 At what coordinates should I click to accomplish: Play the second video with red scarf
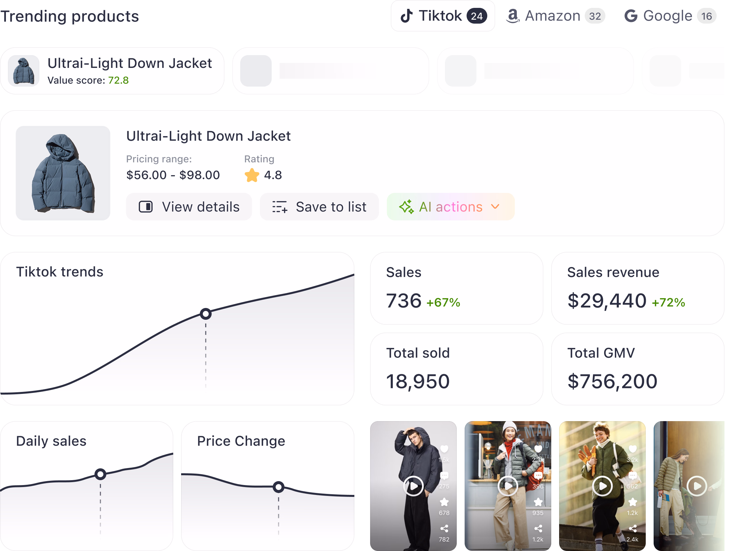tap(508, 486)
